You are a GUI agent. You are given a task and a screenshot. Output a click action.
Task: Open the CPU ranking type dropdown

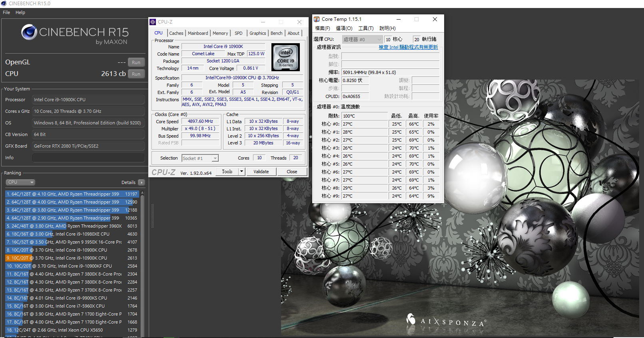click(20, 182)
